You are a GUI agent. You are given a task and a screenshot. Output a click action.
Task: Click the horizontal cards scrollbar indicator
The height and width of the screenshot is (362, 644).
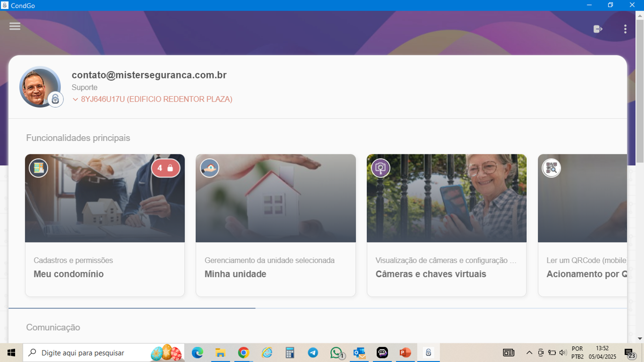coord(132,308)
